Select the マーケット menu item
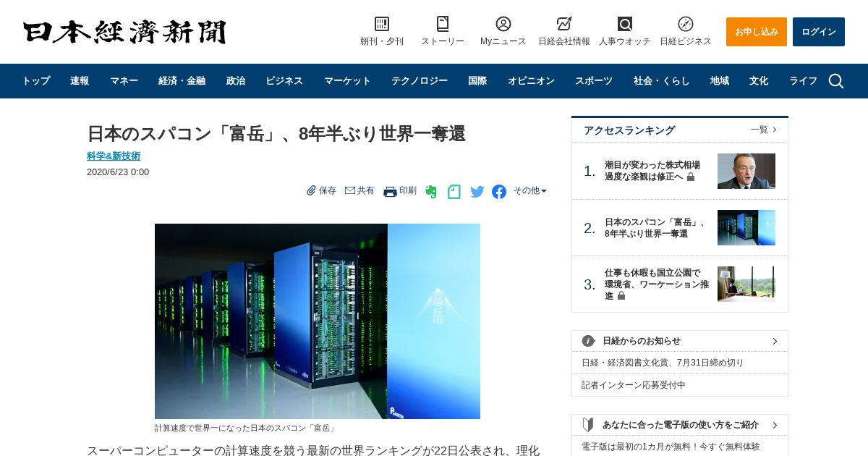This screenshot has width=868, height=456. pos(347,81)
